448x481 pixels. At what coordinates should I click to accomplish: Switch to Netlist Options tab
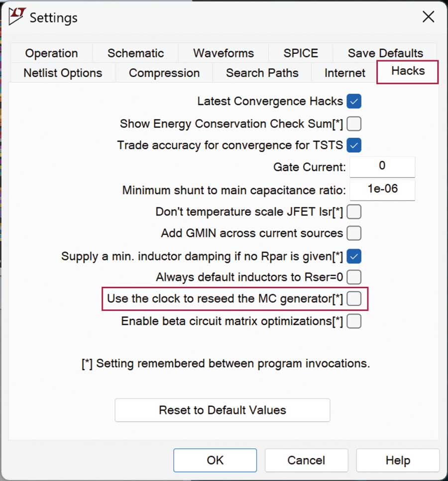[63, 73]
